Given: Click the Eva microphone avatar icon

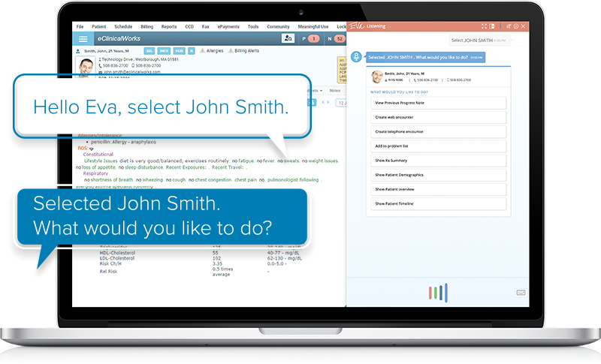Looking at the screenshot, I should click(356, 57).
